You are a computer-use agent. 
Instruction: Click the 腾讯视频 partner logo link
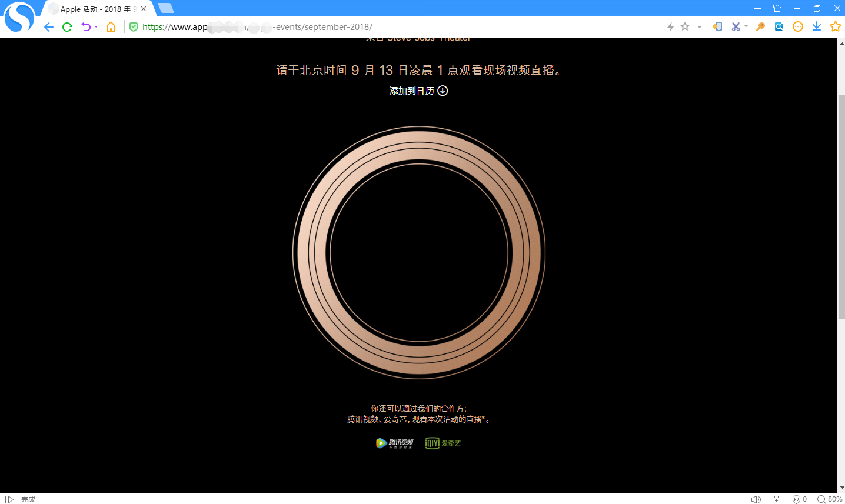395,443
